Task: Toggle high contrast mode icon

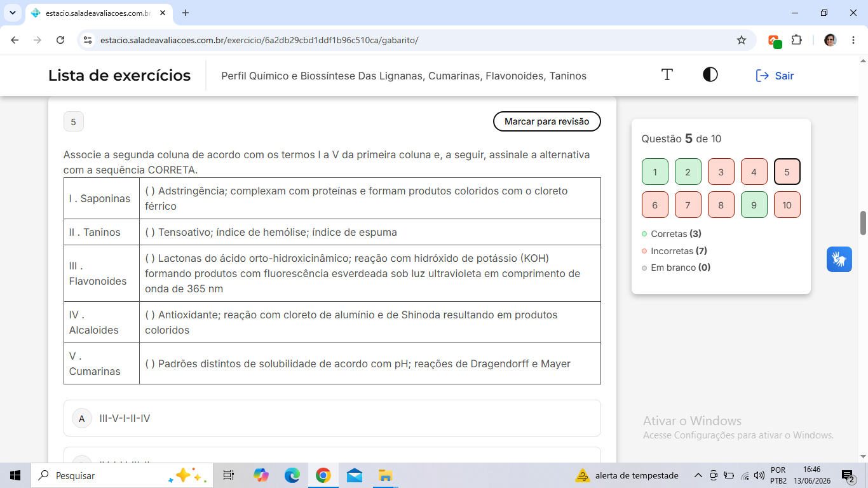Action: tap(710, 75)
